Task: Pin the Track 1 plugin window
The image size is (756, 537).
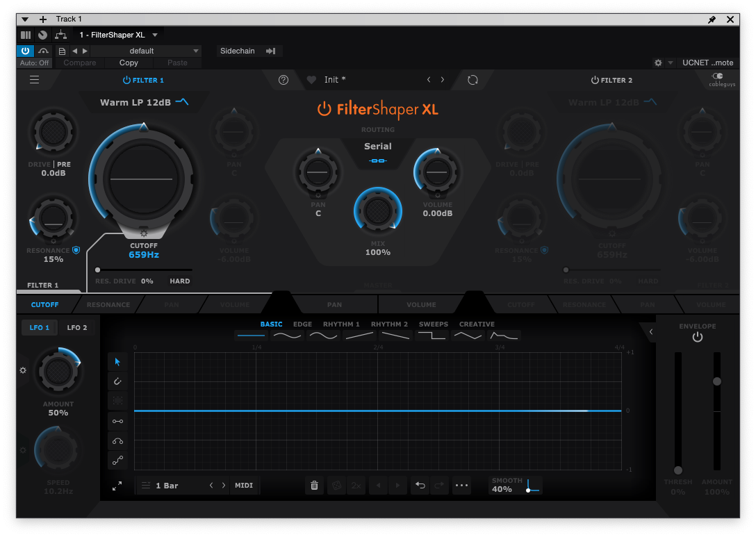Action: click(712, 19)
